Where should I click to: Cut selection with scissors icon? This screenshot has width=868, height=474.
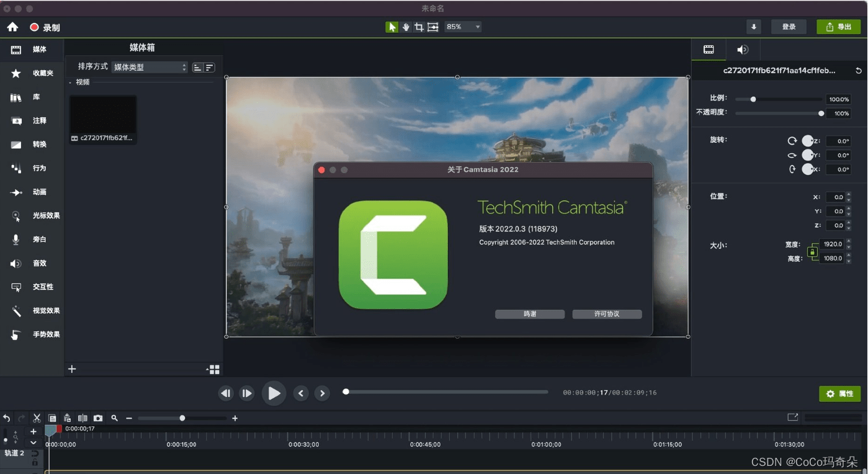tap(37, 418)
